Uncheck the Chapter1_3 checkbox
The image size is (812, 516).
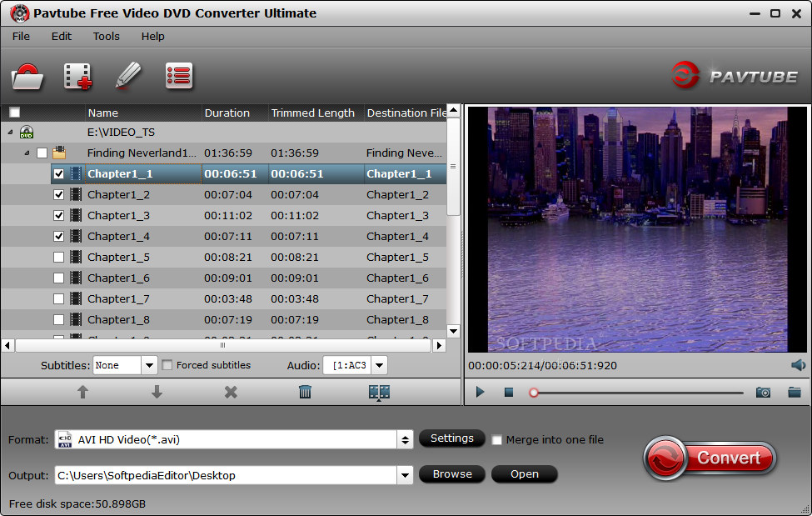tap(58, 215)
